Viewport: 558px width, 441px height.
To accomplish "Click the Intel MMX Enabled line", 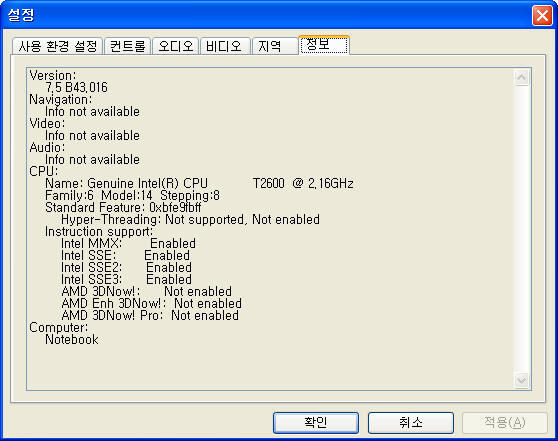I will pyautogui.click(x=128, y=244).
